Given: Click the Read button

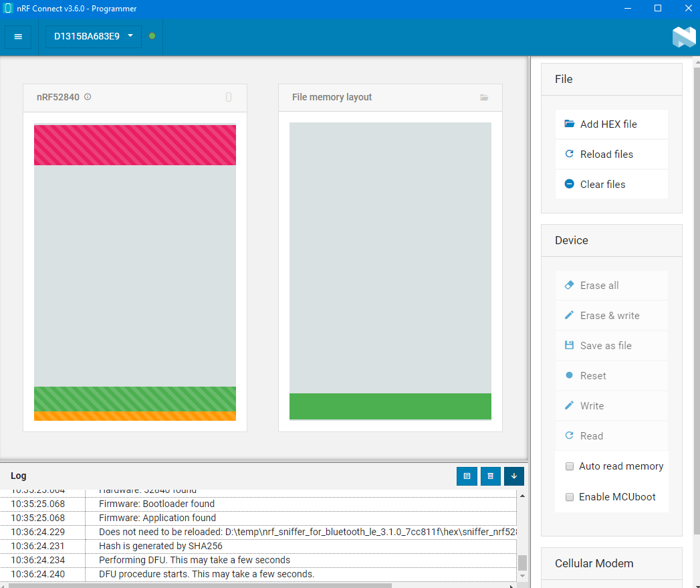Looking at the screenshot, I should click(611, 435).
